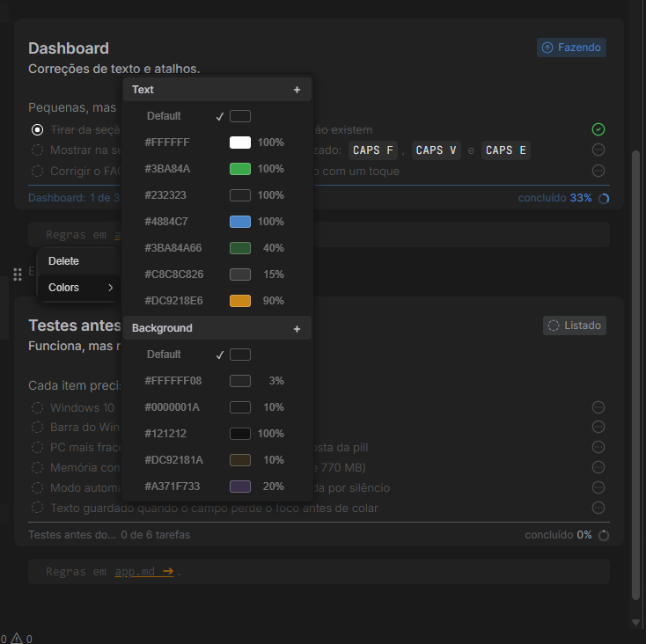Screen dimensions: 646x644
Task: Click 'Correções de texto e atalhos.' subtitle
Action: tap(114, 69)
